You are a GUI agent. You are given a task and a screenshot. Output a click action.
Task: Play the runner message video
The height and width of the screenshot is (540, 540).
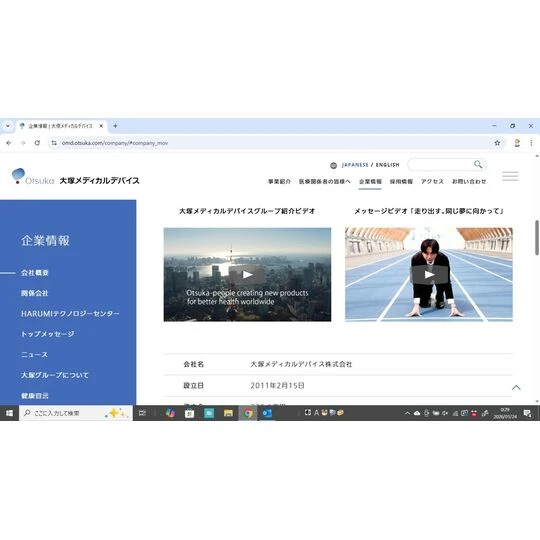(429, 274)
